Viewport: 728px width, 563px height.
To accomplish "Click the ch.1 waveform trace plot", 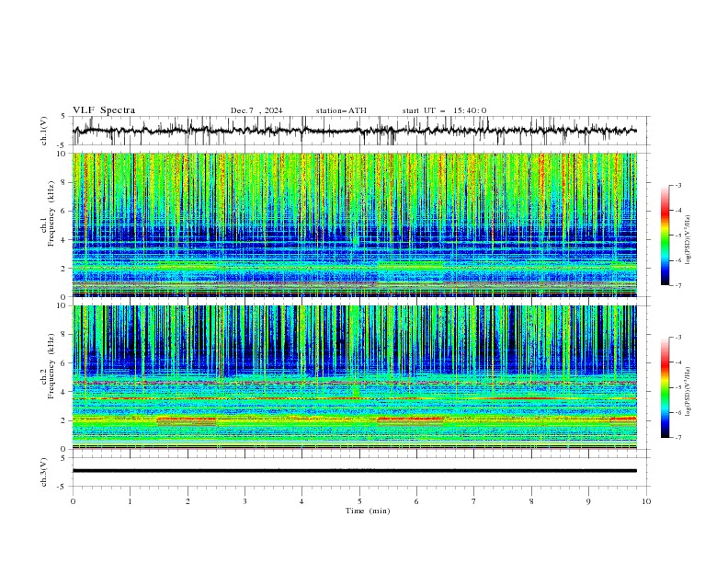I will pyautogui.click(x=354, y=131).
